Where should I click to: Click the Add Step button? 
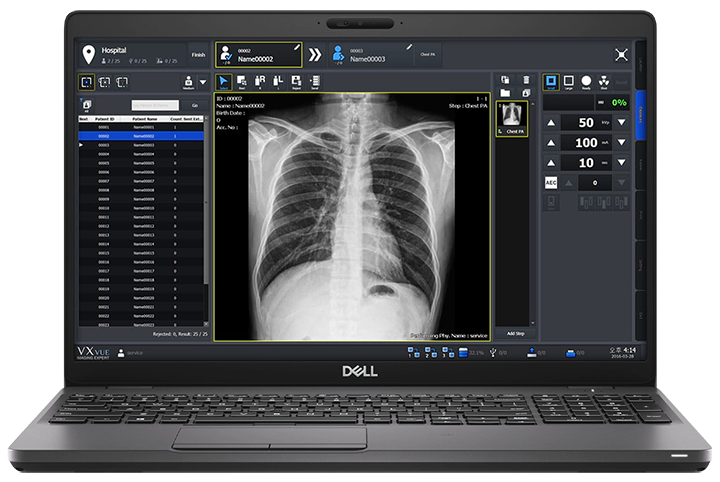point(514,332)
